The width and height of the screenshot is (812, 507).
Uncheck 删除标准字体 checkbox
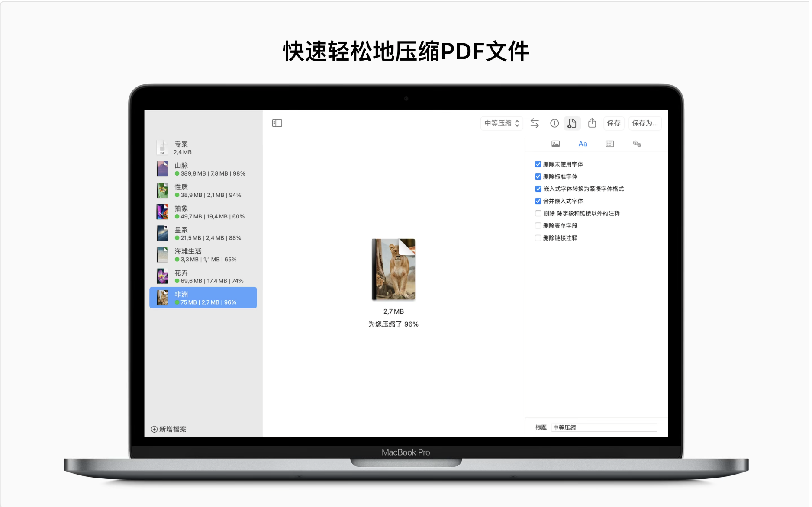point(538,176)
